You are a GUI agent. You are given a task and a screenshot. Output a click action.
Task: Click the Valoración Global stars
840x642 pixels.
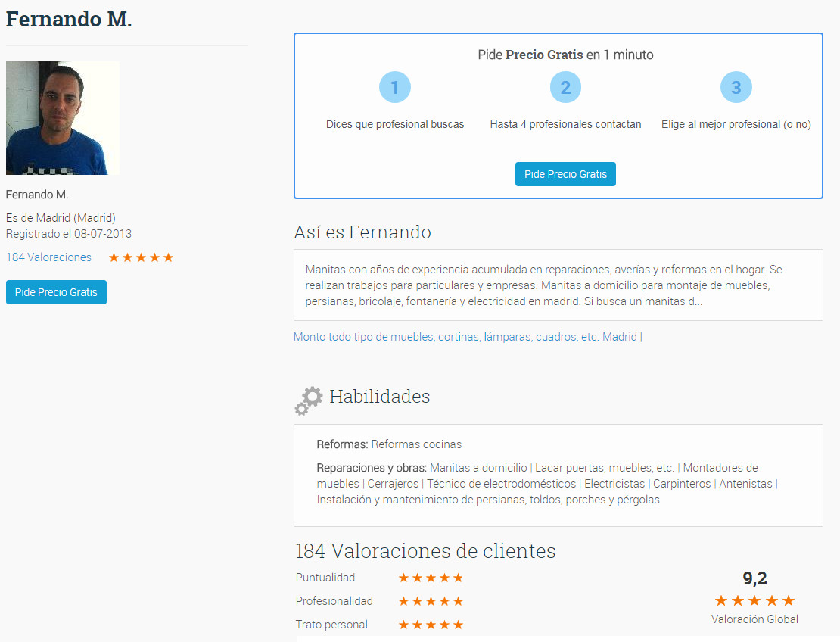click(x=754, y=600)
